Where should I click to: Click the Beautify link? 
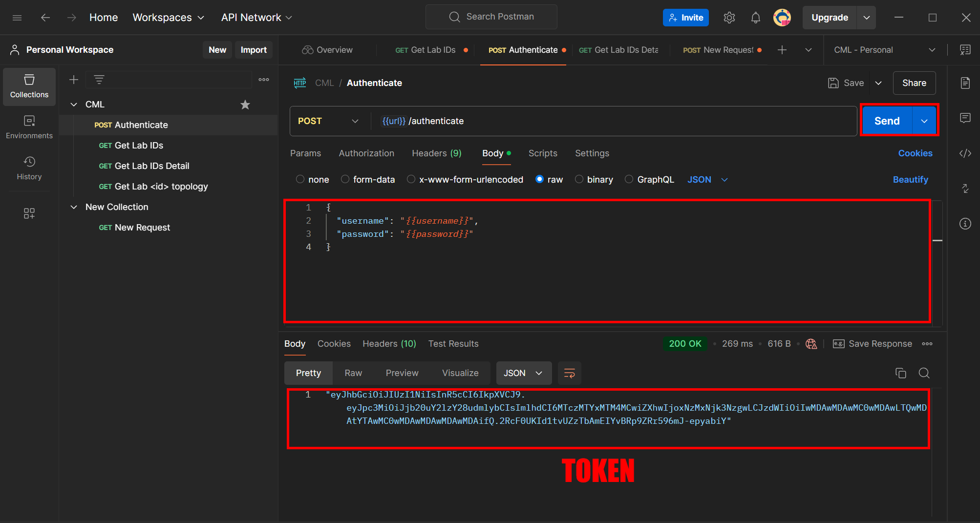[910, 180]
